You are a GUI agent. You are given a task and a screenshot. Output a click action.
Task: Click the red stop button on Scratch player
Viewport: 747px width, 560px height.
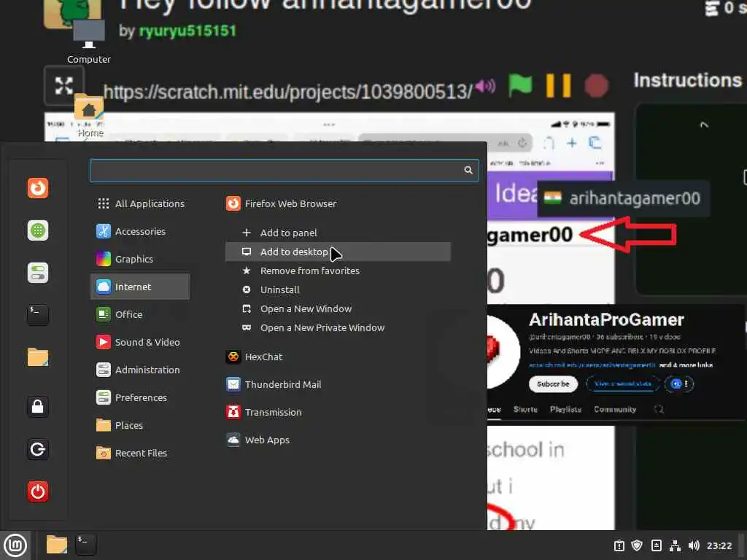click(x=596, y=86)
